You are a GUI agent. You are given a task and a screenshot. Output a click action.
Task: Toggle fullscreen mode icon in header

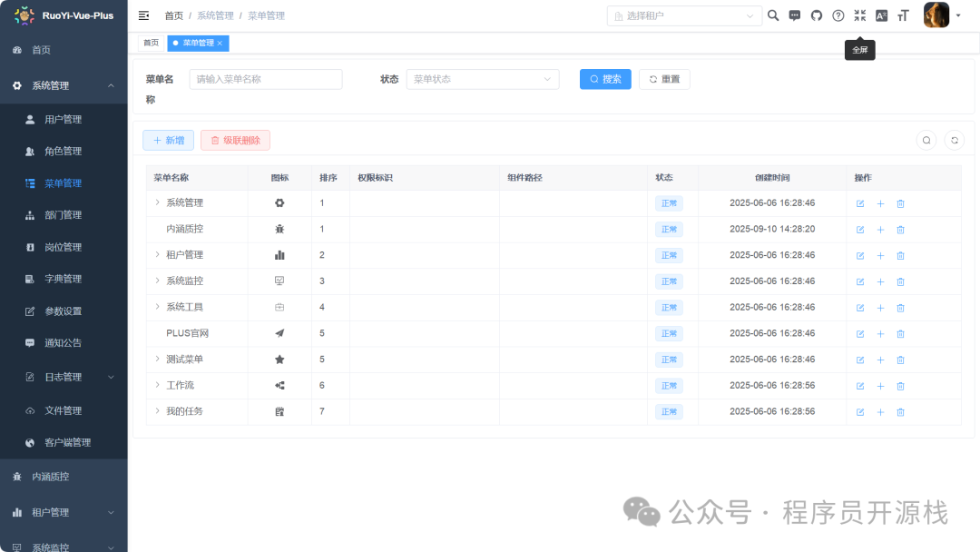(860, 15)
